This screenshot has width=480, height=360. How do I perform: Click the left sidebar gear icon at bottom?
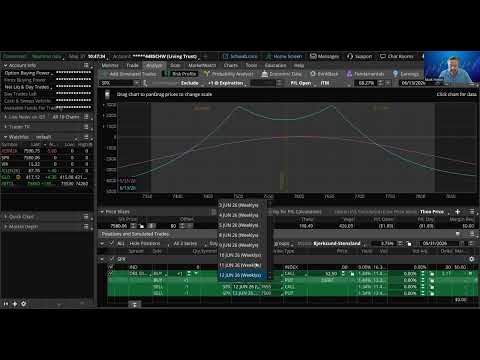[24, 304]
